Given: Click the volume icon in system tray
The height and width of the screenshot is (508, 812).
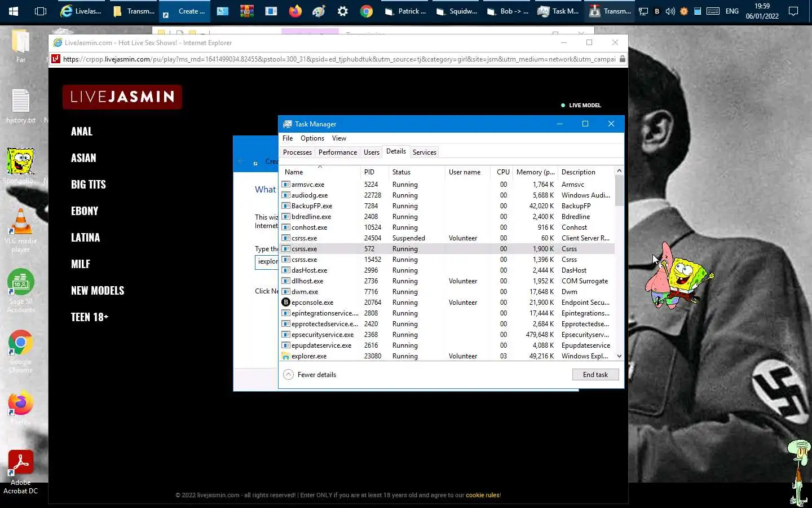Looking at the screenshot, I should click(x=670, y=11).
